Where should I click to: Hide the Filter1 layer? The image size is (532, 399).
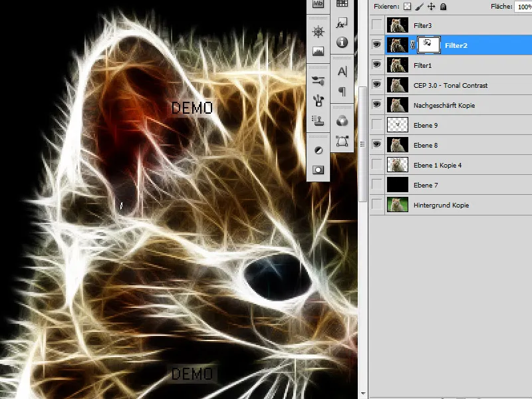(x=377, y=65)
